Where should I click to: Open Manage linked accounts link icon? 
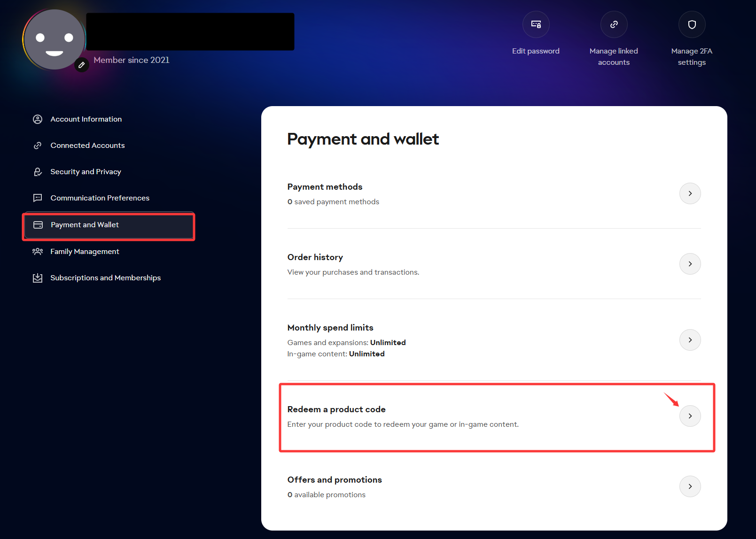coord(614,24)
